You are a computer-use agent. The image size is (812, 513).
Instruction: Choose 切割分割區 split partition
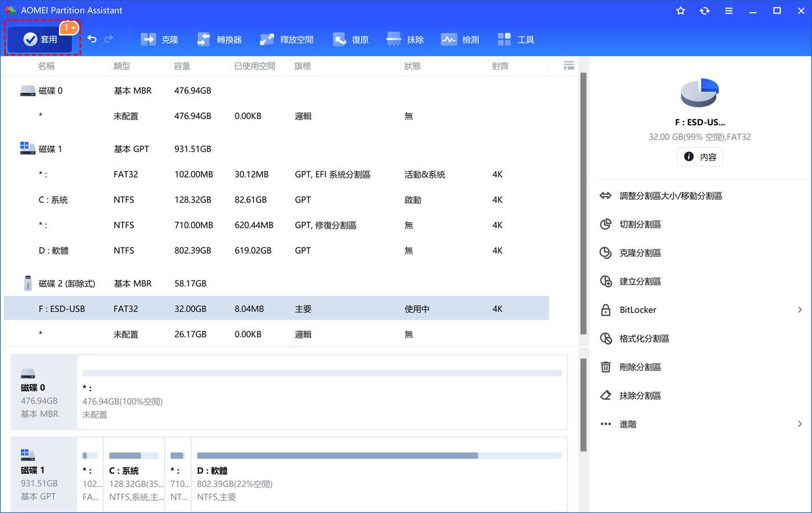click(640, 225)
